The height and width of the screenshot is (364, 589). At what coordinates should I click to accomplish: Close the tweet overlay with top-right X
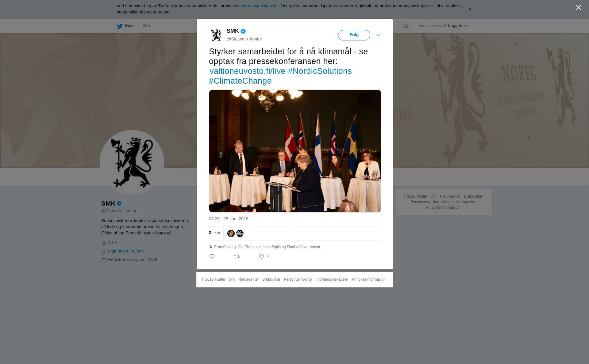(579, 8)
